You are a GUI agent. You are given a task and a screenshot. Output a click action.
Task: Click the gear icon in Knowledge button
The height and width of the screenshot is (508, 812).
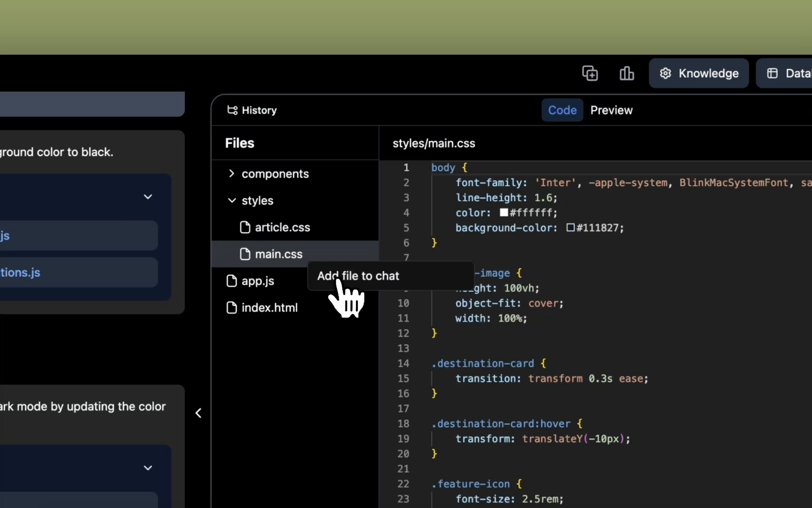(x=666, y=73)
